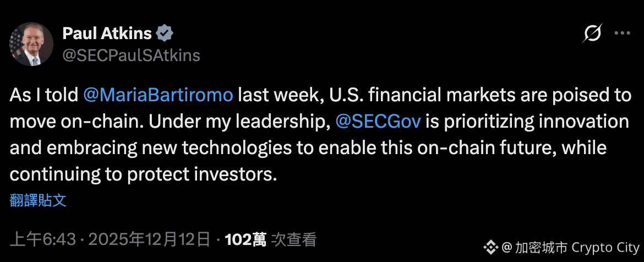The image size is (644, 262).
Task: Click the 上午6:43 post time
Action: pos(43,239)
